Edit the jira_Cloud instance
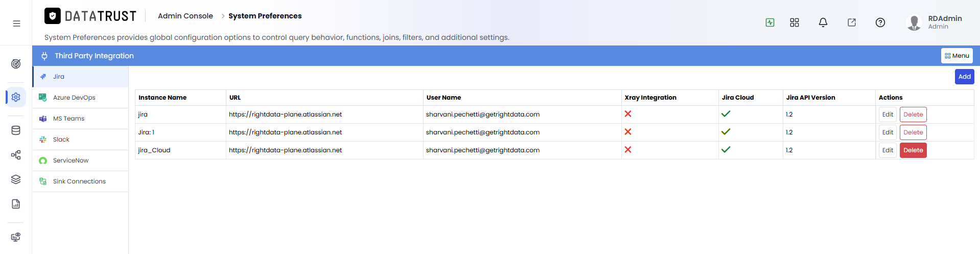This screenshot has height=254, width=980. (x=888, y=150)
